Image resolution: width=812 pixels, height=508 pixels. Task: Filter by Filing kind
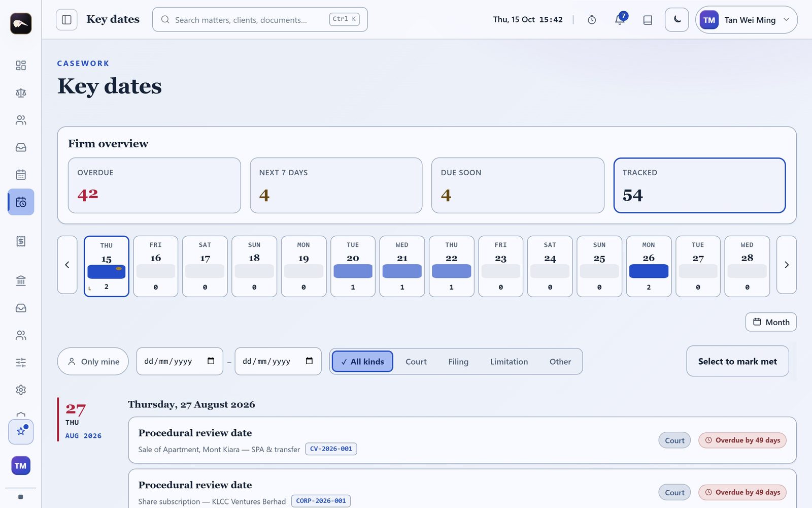click(458, 362)
